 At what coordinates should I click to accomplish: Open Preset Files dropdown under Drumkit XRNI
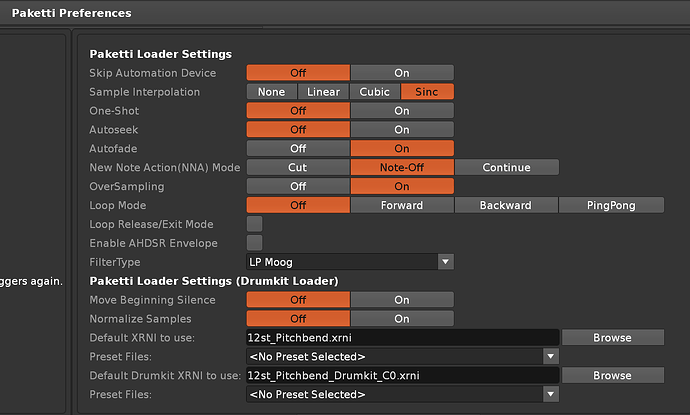[403, 394]
